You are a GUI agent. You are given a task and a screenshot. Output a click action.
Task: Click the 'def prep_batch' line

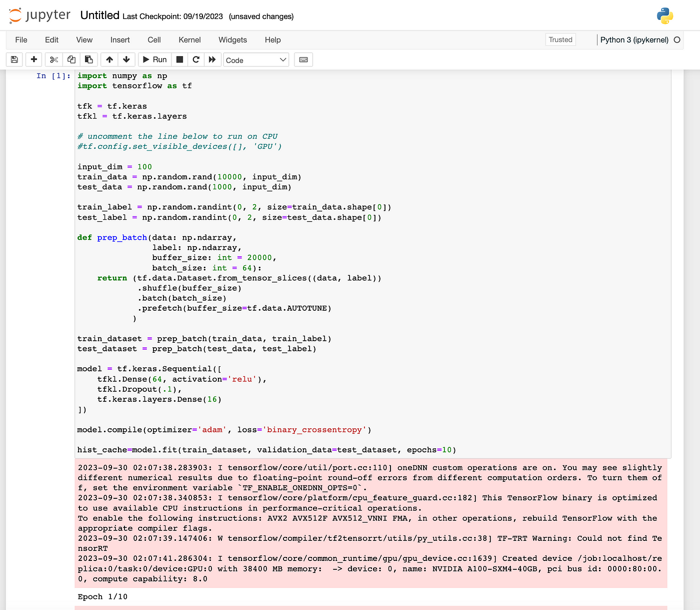157,238
